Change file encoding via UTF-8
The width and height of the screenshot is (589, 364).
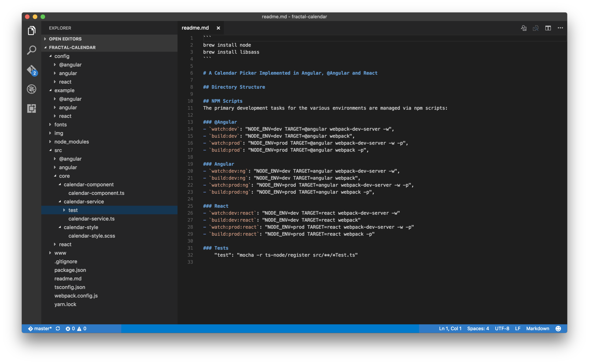pos(502,328)
